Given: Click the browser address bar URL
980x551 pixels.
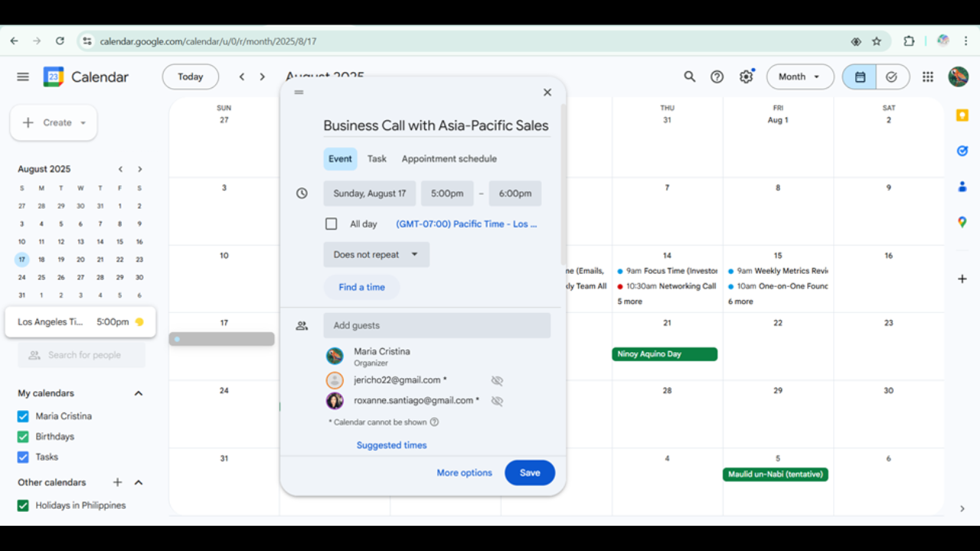Looking at the screenshot, I should 208,41.
